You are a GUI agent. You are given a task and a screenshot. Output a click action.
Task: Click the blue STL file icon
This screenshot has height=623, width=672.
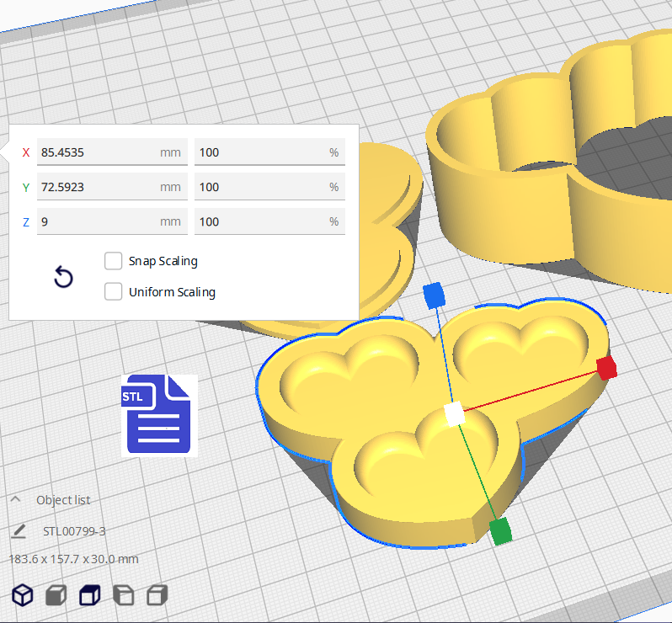click(x=159, y=416)
